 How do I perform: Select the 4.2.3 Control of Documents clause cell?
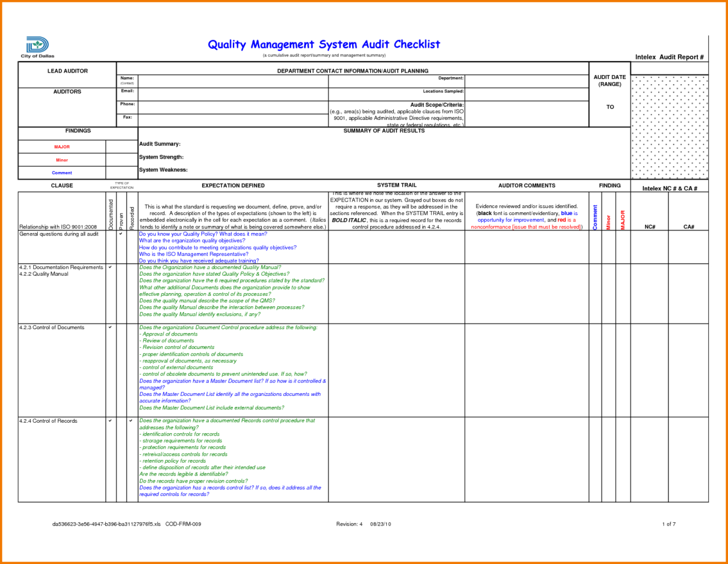(x=52, y=327)
